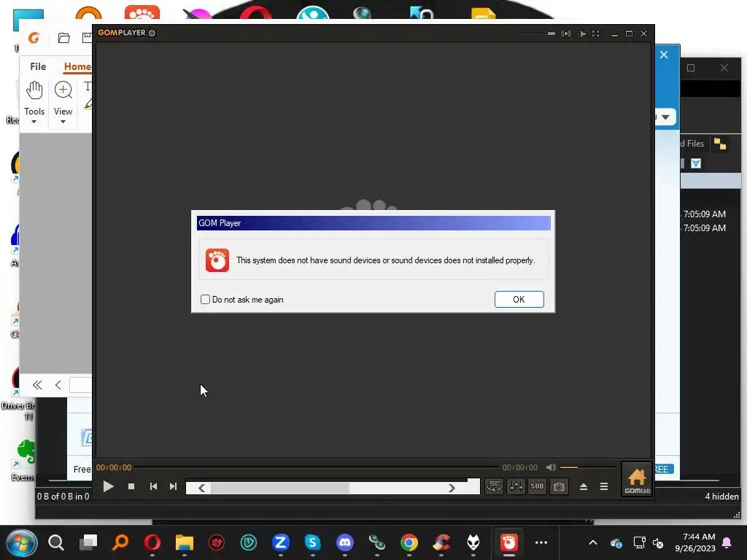Click the open folder icon in the PDF editor
Viewport: 747px width, 560px height.
click(64, 38)
